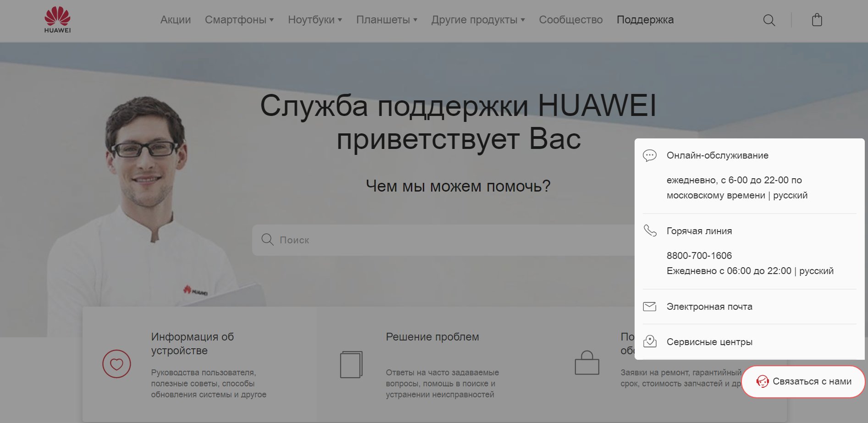Expand the Ноутбуки dropdown

[315, 20]
